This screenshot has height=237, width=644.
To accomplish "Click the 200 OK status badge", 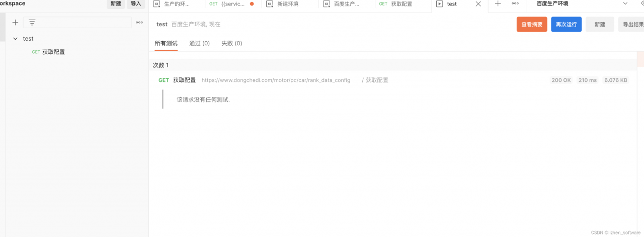I will pyautogui.click(x=561, y=80).
